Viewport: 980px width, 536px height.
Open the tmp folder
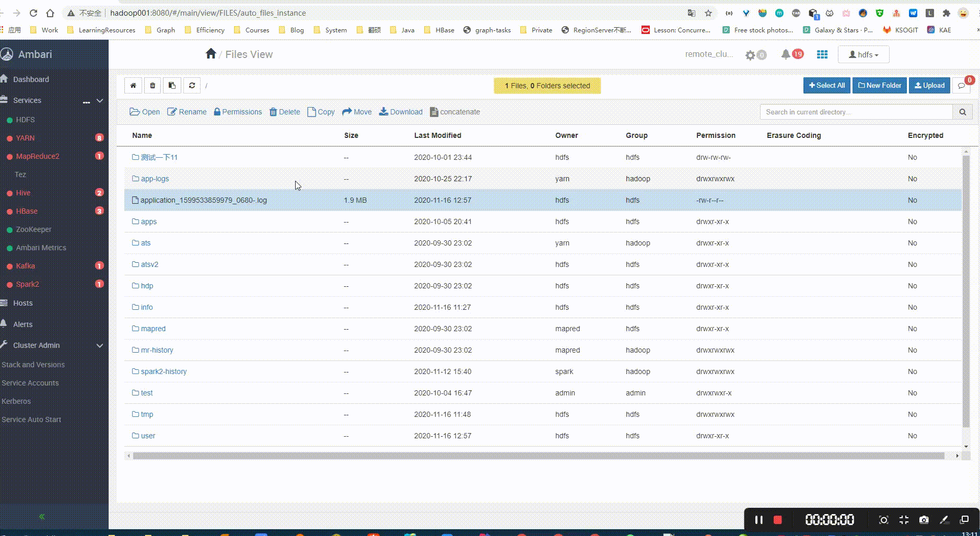[x=147, y=414]
